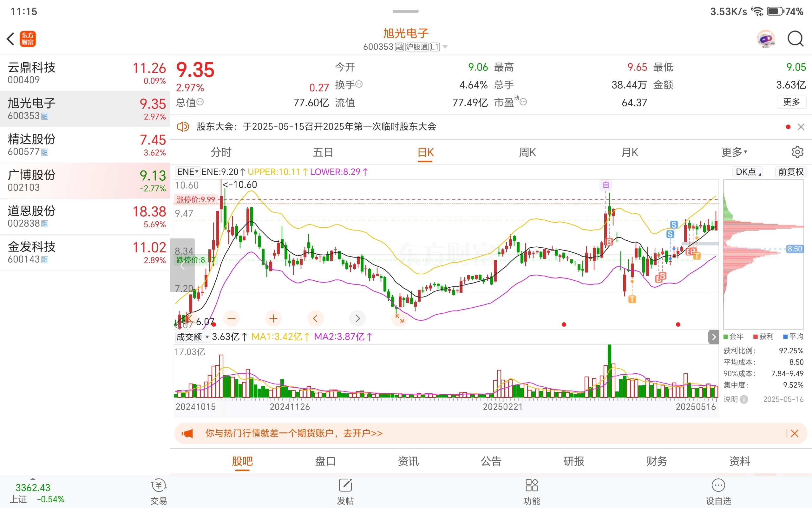Image resolution: width=812 pixels, height=508 pixels.
Task: Open the 公告 tab
Action: [x=491, y=461]
